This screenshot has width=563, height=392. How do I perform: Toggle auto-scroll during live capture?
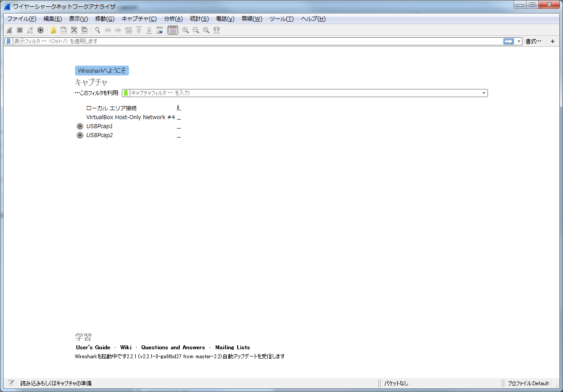[160, 30]
